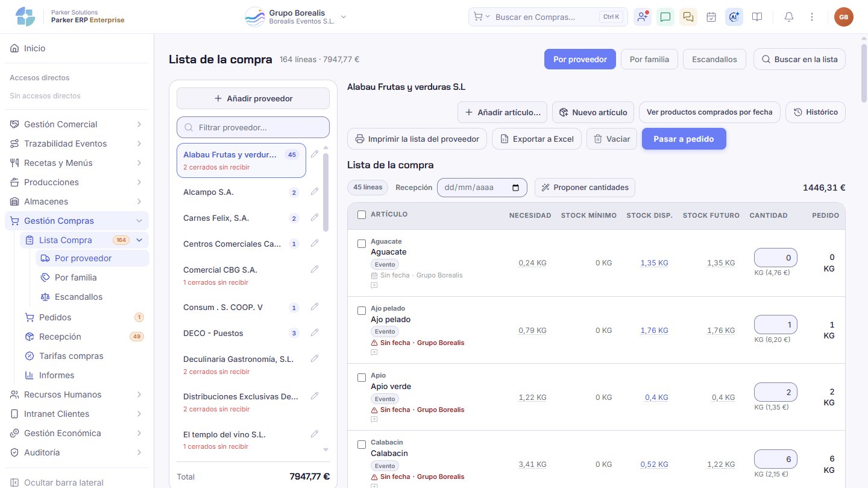Screen dimensions: 868x488
Task: Open the cart scope dropdown in search bar
Action: 482,17
